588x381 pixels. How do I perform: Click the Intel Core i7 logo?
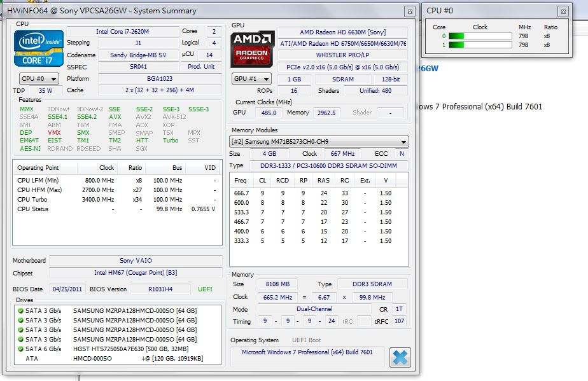click(x=39, y=48)
